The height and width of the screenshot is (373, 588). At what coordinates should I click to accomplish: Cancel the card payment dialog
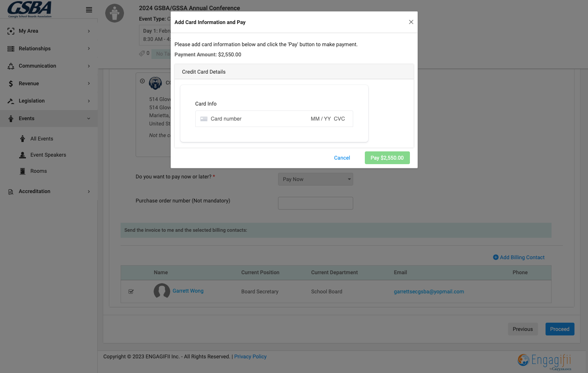tap(342, 158)
